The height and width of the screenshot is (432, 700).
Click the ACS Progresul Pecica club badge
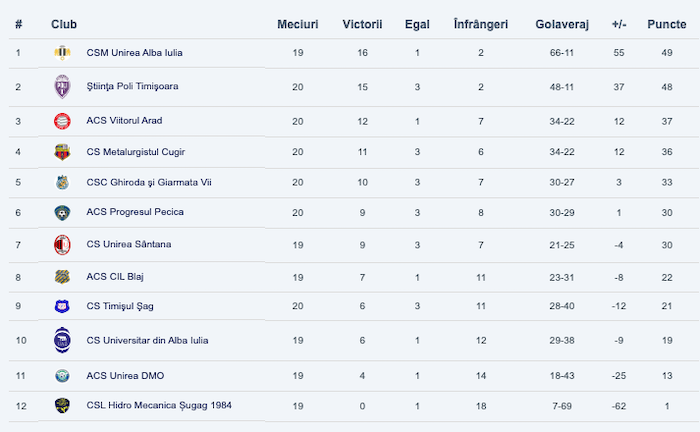click(62, 212)
